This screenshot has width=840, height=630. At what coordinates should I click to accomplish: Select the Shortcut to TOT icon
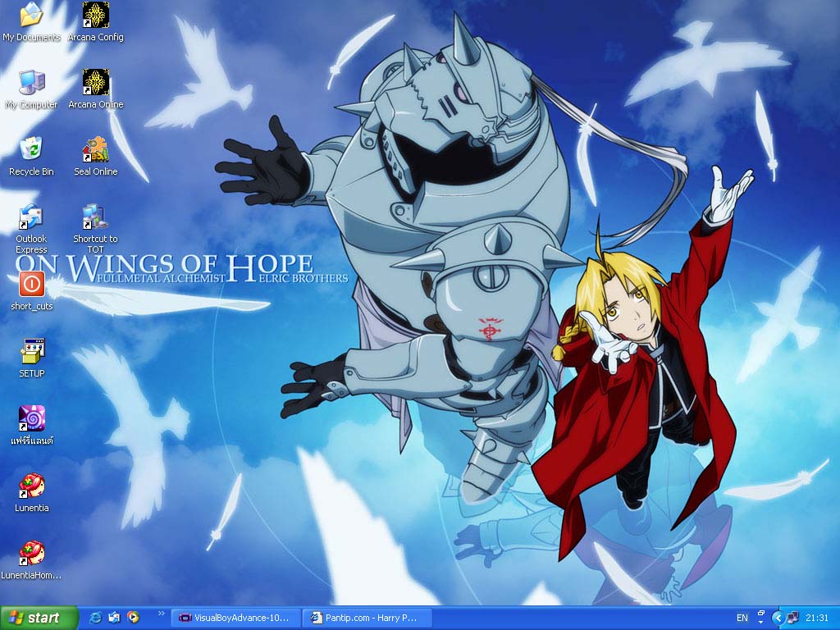[95, 228]
